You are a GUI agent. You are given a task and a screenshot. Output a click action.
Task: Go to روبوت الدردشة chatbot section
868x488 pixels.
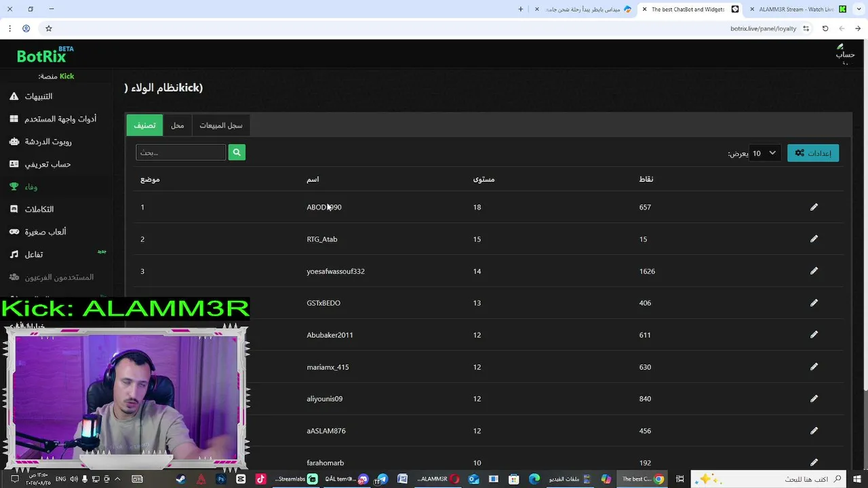coord(48,141)
